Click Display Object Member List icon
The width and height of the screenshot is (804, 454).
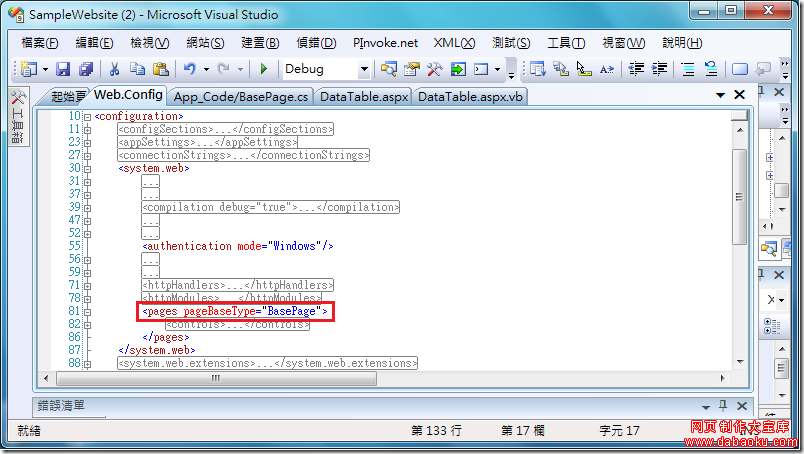click(537, 69)
